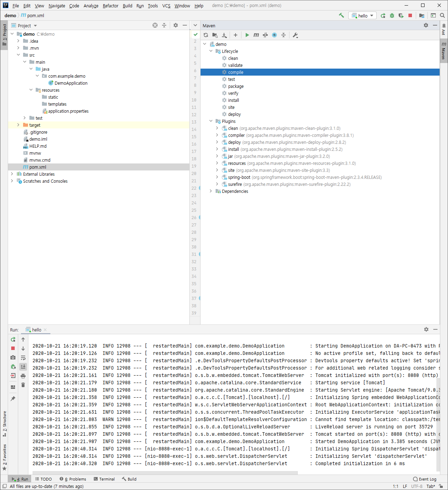Click the Search Everywhere magnifier icon

coord(442,15)
